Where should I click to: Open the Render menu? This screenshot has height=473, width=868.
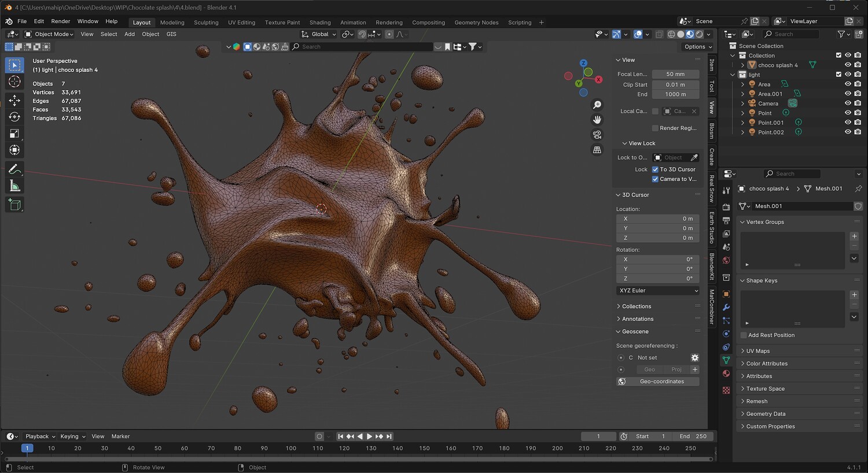61,21
